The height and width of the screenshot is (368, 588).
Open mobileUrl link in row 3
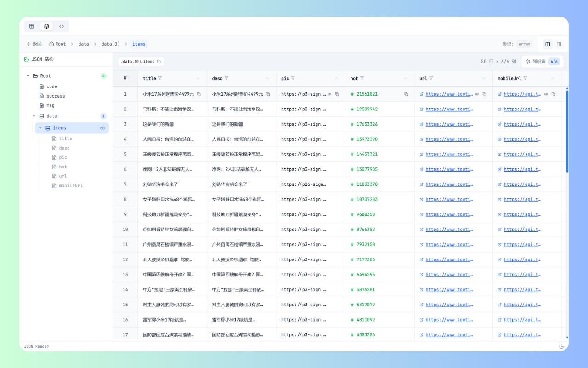point(523,124)
